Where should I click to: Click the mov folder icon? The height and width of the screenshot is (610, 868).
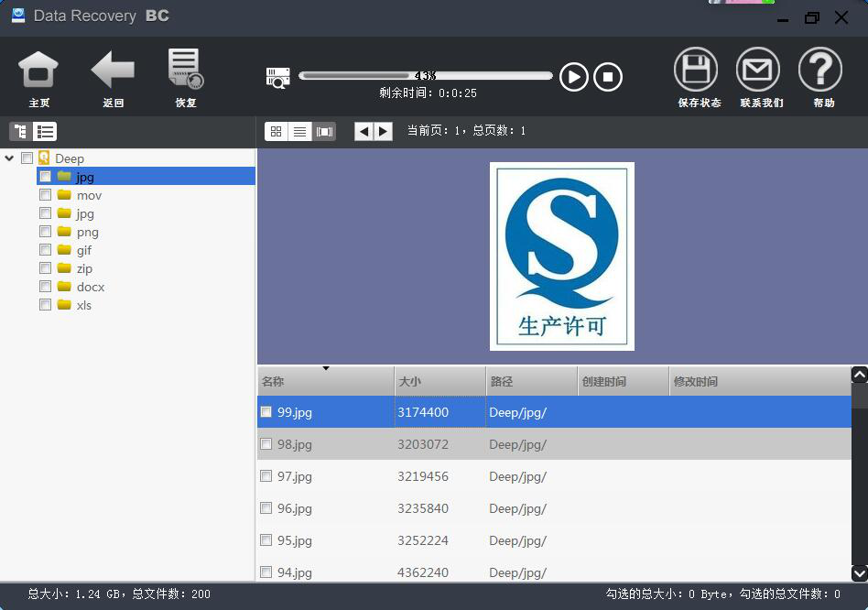[x=64, y=195]
